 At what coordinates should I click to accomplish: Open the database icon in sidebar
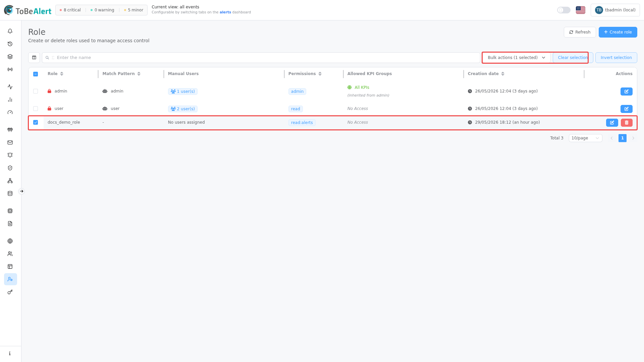[x=10, y=193]
